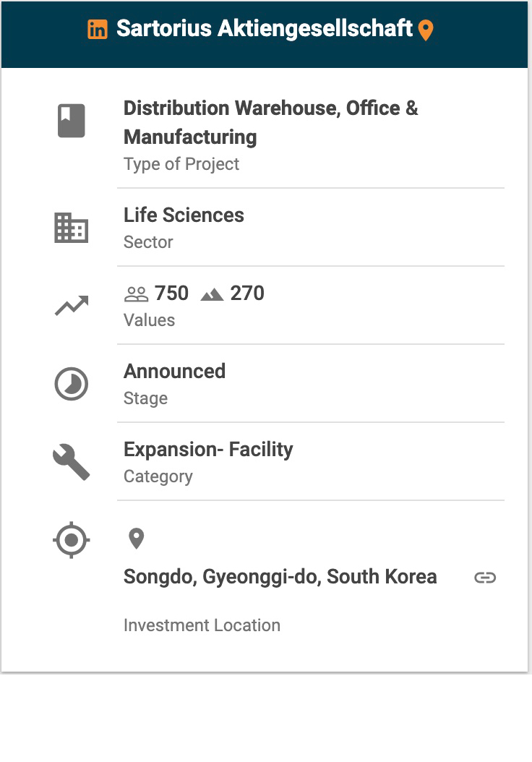Click the clock icon next to Stage
Image resolution: width=532 pixels, height=762 pixels.
(72, 384)
